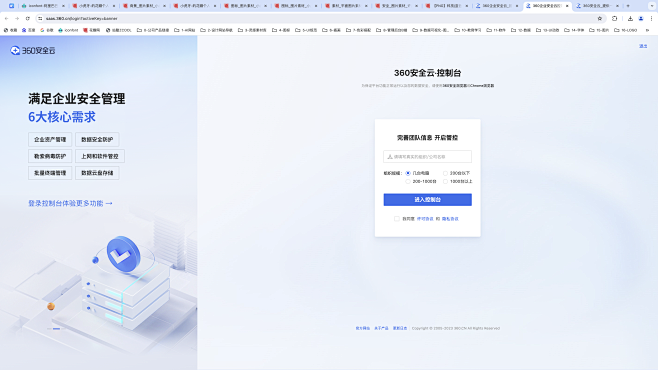Open the downloads icon in toolbar

click(x=630, y=18)
